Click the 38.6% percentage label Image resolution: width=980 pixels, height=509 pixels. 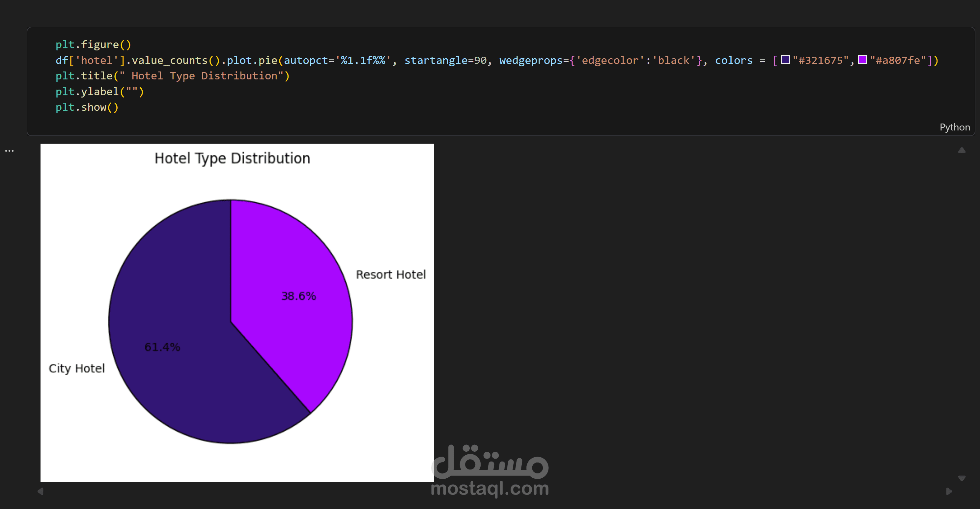click(x=298, y=296)
